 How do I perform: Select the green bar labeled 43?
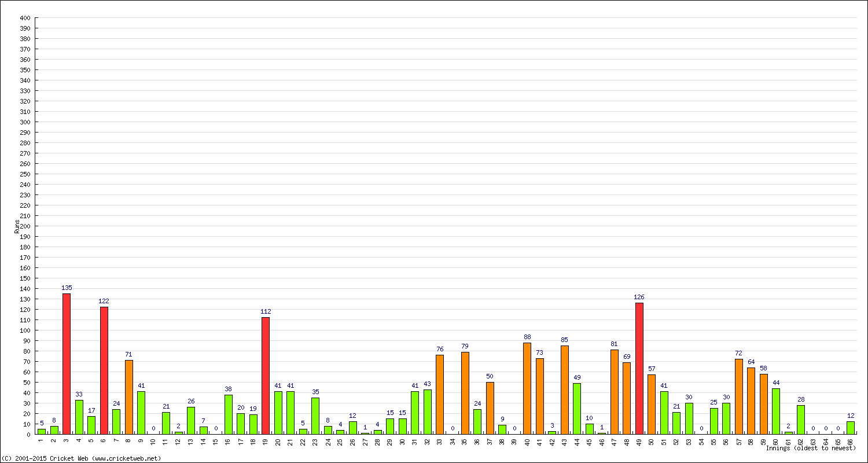click(x=427, y=412)
